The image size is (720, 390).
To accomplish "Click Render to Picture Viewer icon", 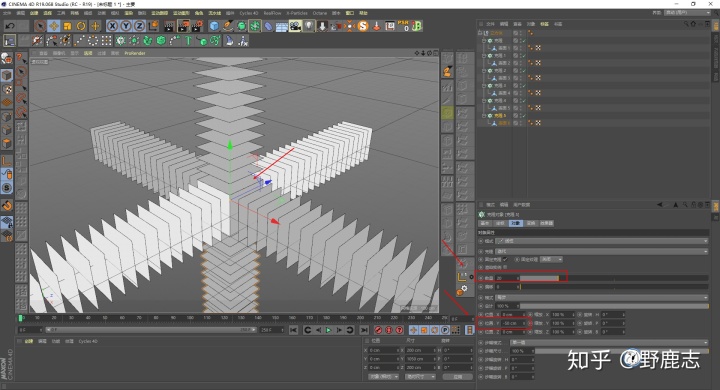I will pyautogui.click(x=183, y=26).
